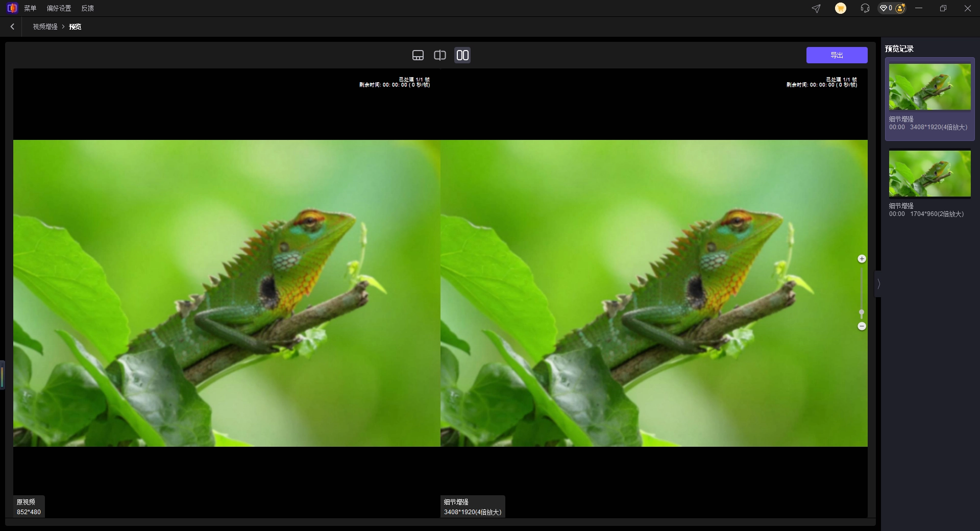
Task: Open the headset customer support icon
Action: (x=865, y=9)
